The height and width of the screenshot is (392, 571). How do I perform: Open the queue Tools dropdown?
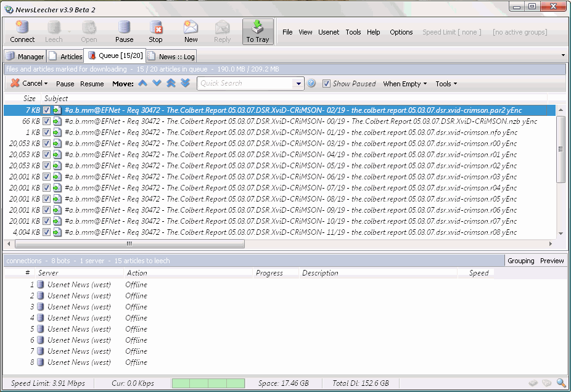coord(446,84)
